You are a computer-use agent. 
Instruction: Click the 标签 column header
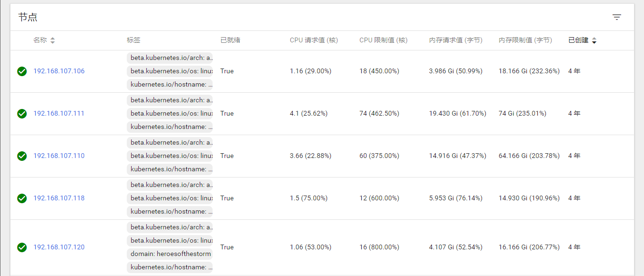(133, 40)
